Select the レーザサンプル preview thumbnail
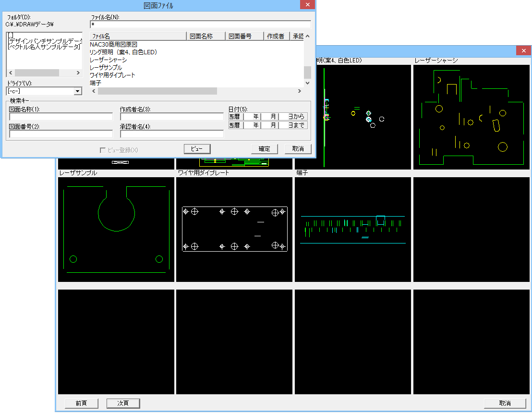Image resolution: width=532 pixels, height=413 pixels. pos(116,230)
